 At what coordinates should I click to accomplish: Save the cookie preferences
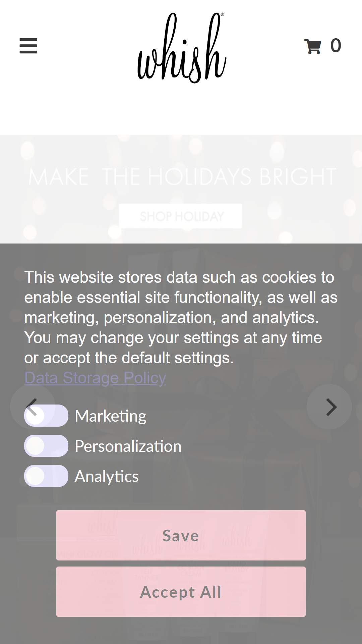[x=181, y=535]
